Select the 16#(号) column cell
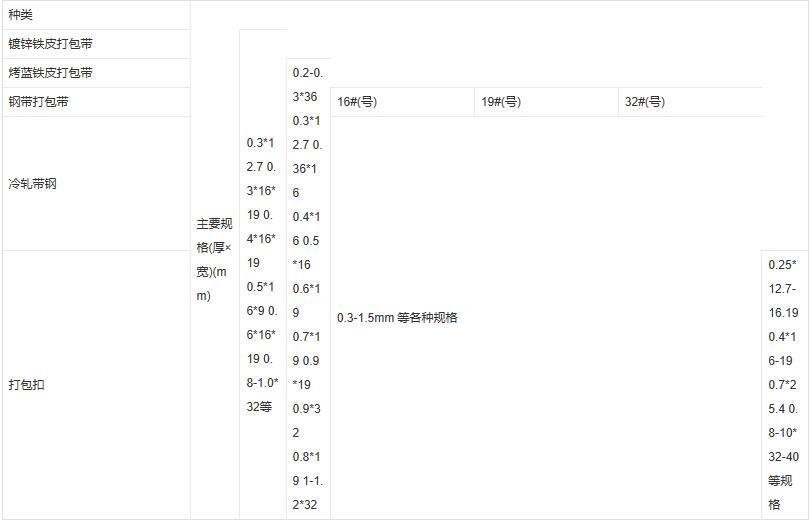 (357, 102)
